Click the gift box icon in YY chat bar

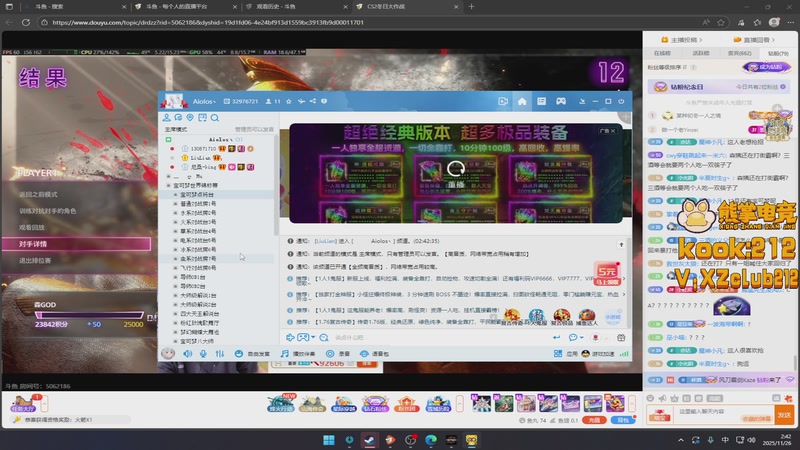tap(621, 338)
